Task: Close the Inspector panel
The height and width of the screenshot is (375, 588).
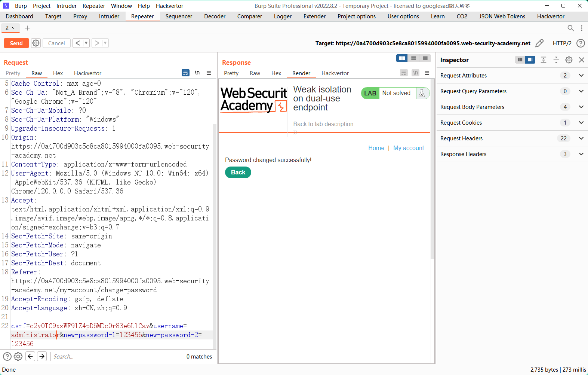Action: coord(582,60)
